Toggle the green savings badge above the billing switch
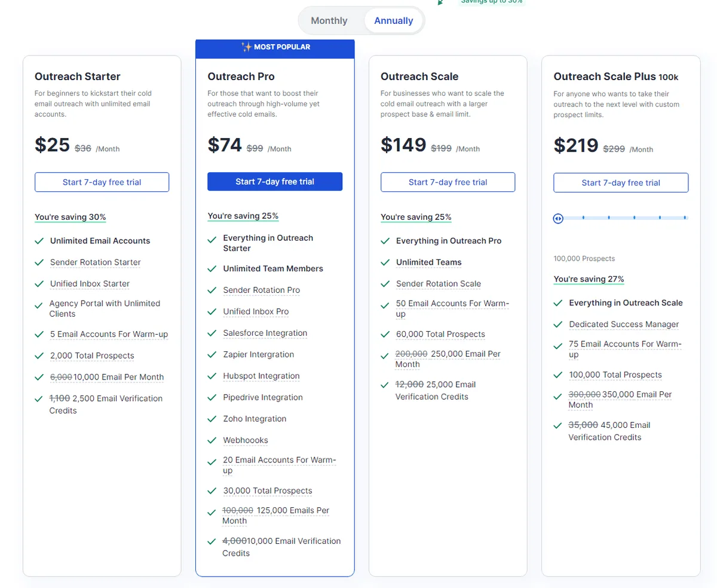The width and height of the screenshot is (717, 588). click(x=491, y=2)
